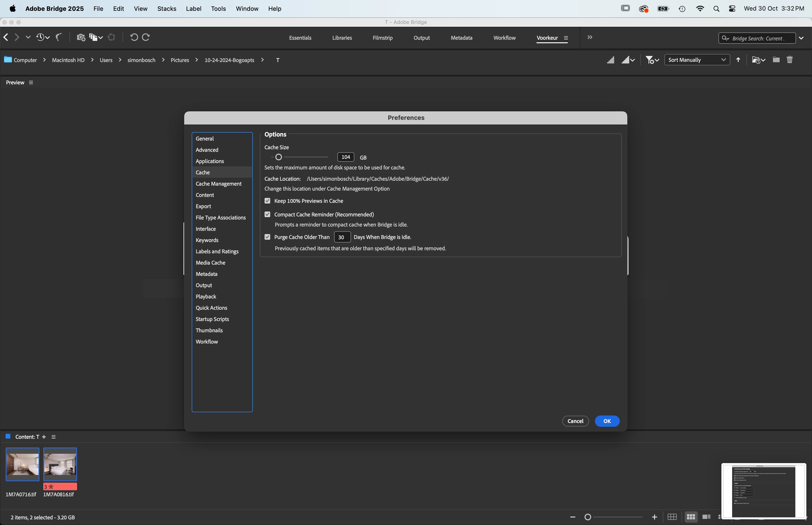Click the open in Camera Raw icon
812x525 pixels.
(x=111, y=37)
